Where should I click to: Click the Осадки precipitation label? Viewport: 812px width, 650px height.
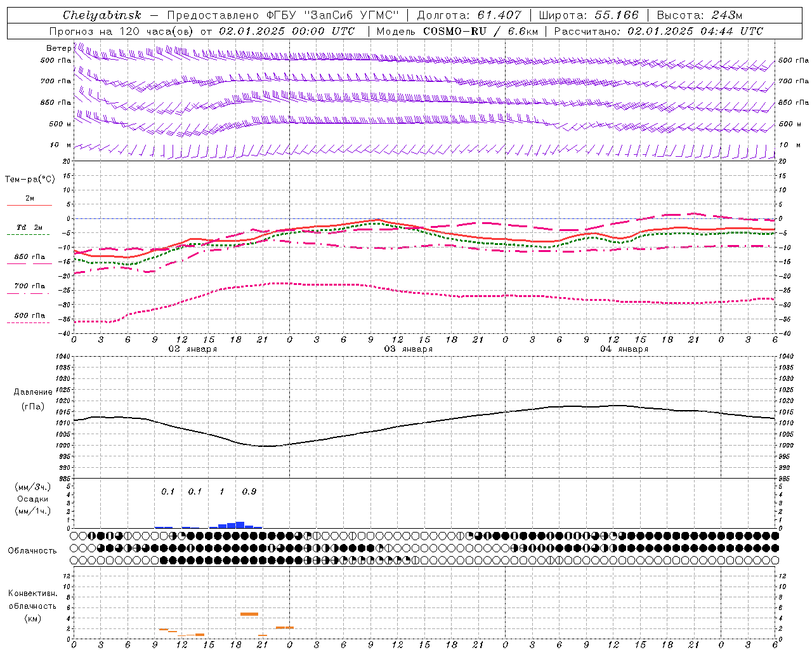coord(33,499)
